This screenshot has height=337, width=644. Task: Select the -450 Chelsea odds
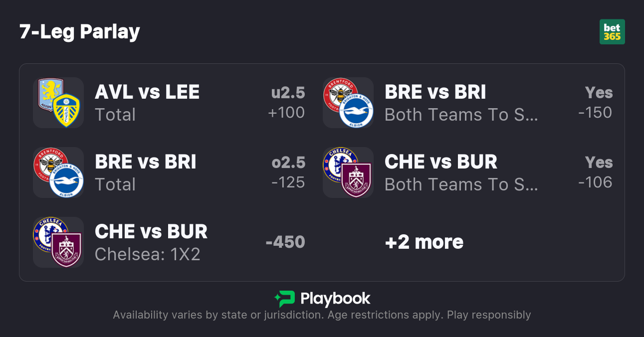[x=285, y=242]
